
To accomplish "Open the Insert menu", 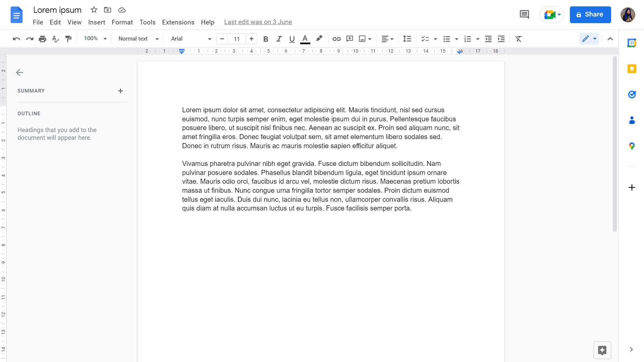I will click(x=96, y=22).
